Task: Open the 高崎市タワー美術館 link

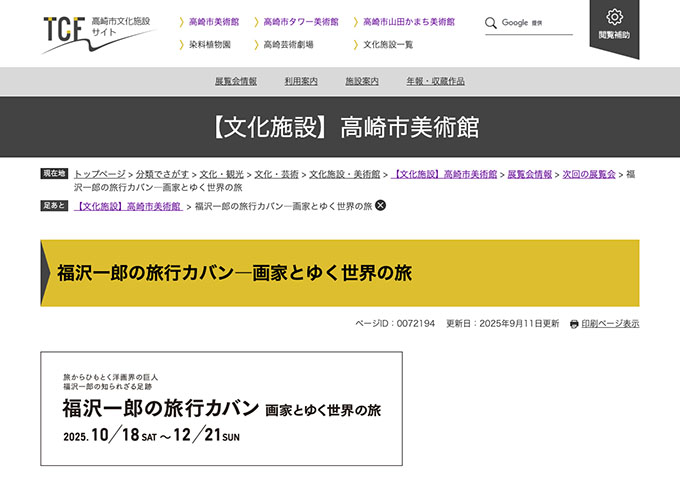Action: pos(300,21)
